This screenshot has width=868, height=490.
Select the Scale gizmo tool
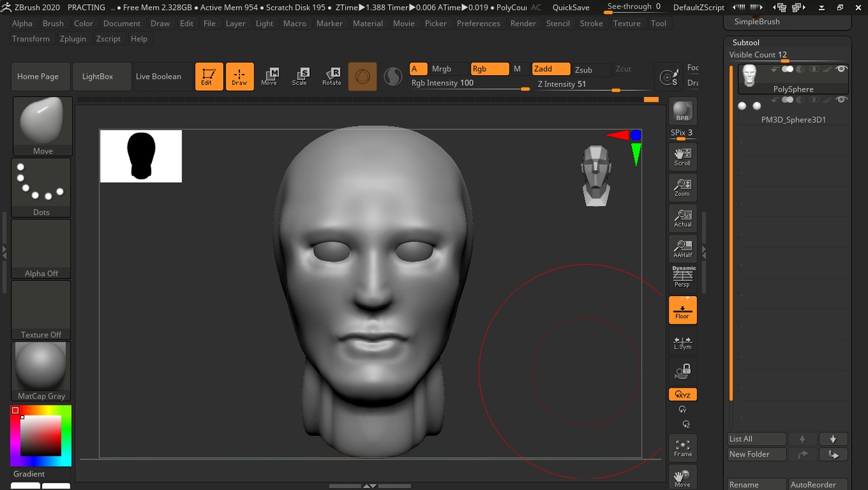click(299, 76)
